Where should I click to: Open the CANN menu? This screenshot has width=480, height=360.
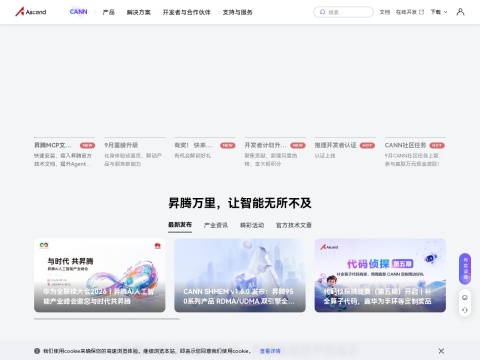(78, 12)
